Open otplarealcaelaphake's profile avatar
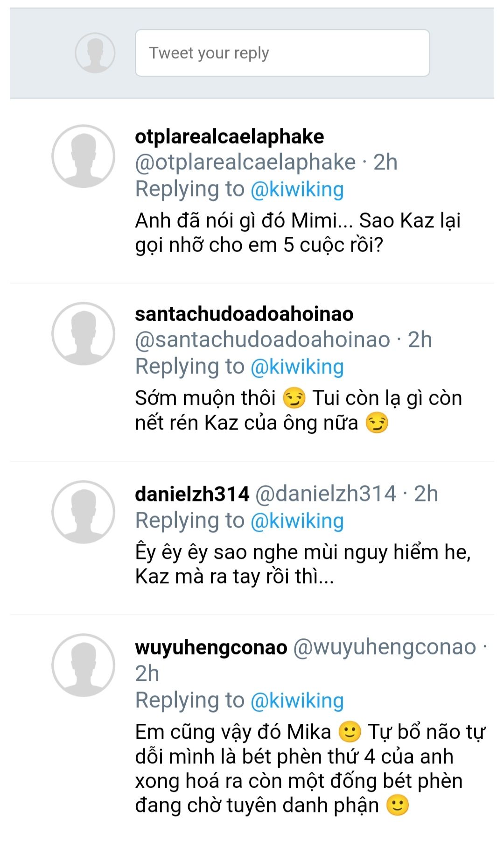The height and width of the screenshot is (841, 504). point(83,156)
